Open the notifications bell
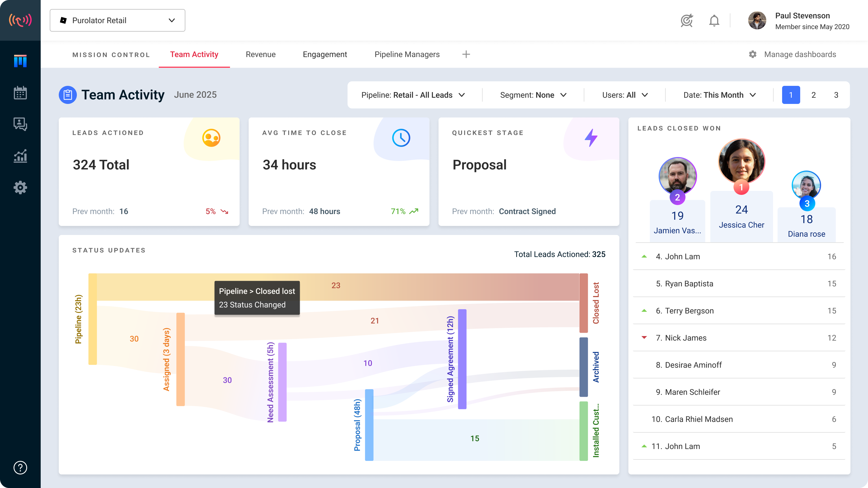Viewport: 868px width, 488px height. pos(714,21)
